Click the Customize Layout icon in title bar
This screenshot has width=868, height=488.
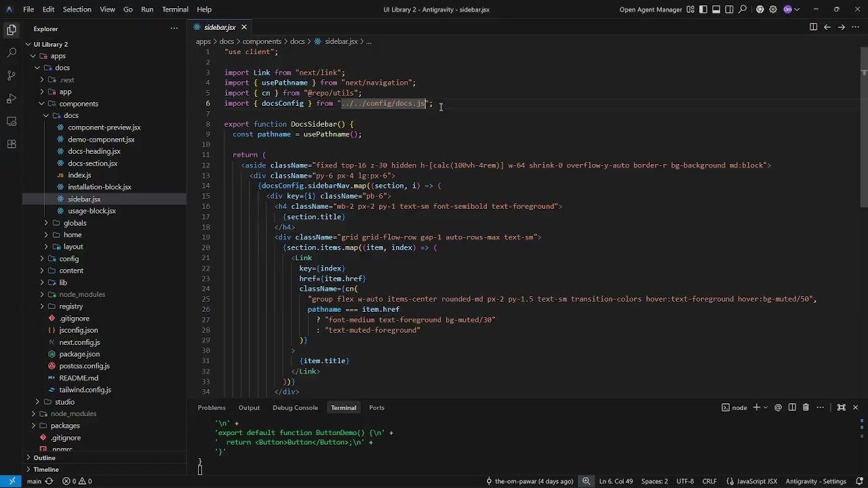[x=690, y=9]
